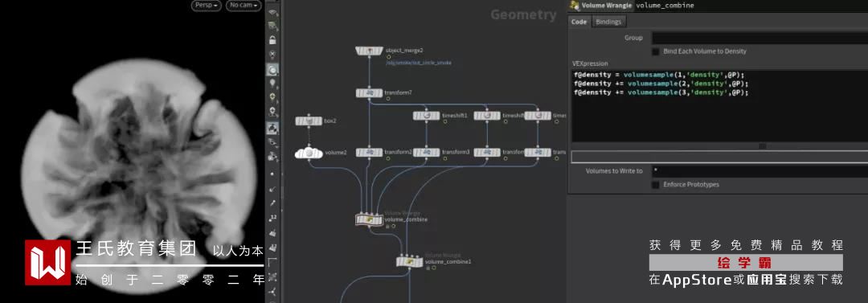The image size is (868, 303).
Task: Click the object_merge2 node icon
Action: click(369, 51)
